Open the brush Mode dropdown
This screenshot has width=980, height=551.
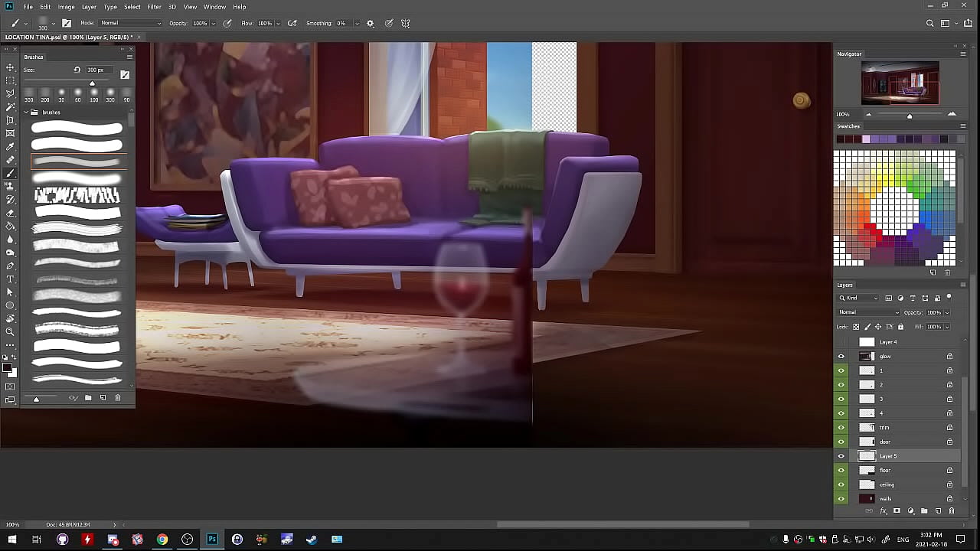[130, 24]
